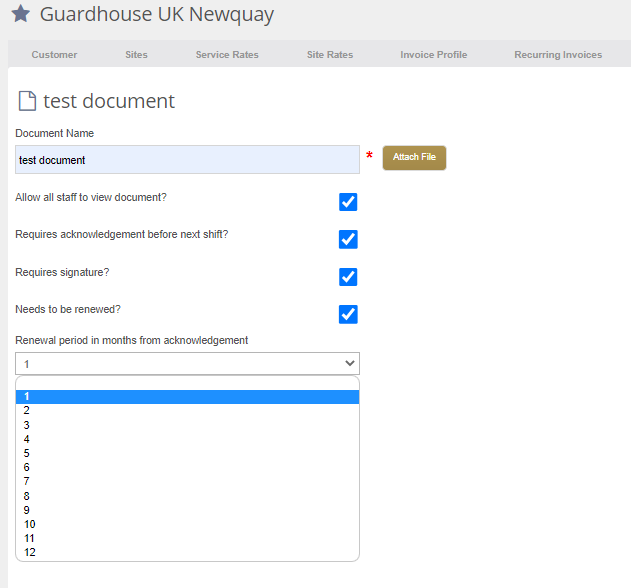Image resolution: width=631 pixels, height=588 pixels.
Task: Open the Site Rates tab
Action: click(x=330, y=55)
